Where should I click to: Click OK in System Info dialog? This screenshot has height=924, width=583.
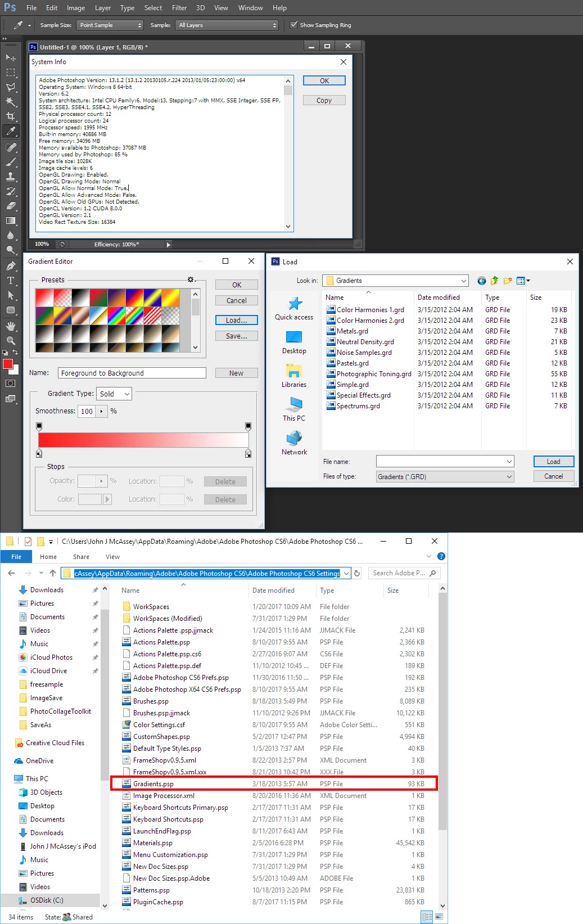[324, 80]
